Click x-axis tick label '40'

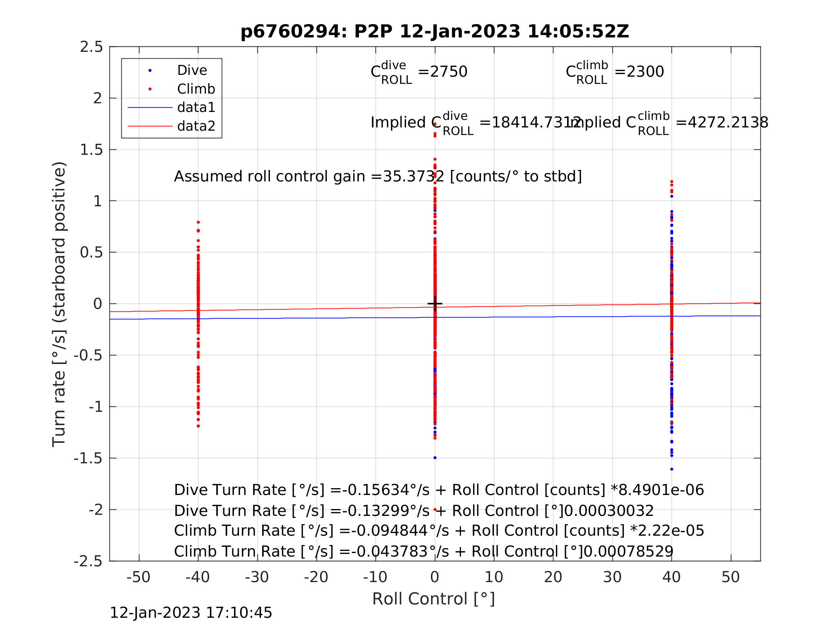click(x=671, y=577)
